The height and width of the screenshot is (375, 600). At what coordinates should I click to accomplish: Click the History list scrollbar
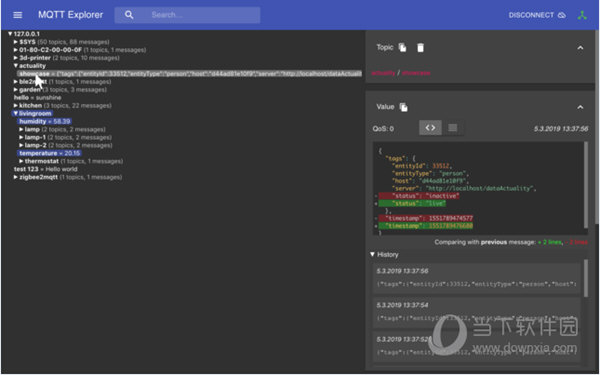585,279
